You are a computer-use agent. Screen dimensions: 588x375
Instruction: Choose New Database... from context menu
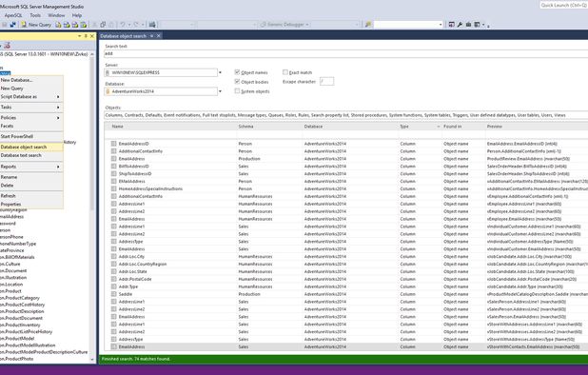pos(31,80)
